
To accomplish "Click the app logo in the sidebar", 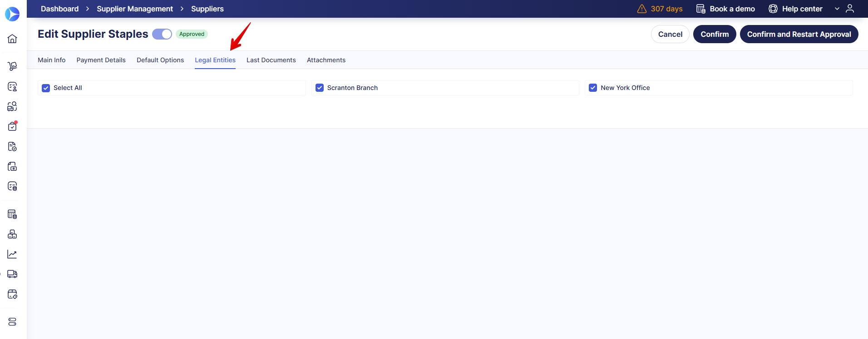I will [x=12, y=14].
